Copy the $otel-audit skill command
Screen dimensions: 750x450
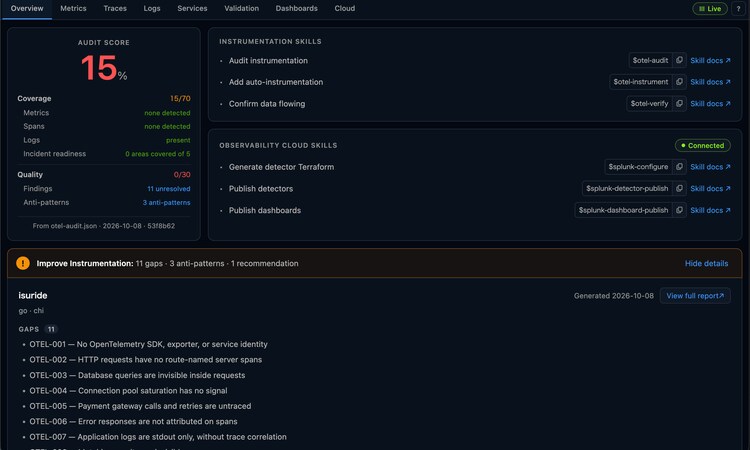pos(679,60)
